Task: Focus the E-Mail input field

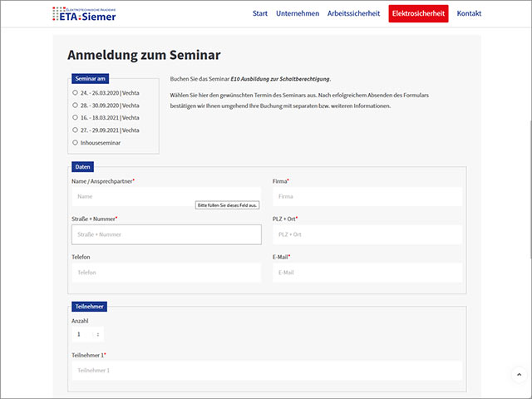Action: click(367, 273)
